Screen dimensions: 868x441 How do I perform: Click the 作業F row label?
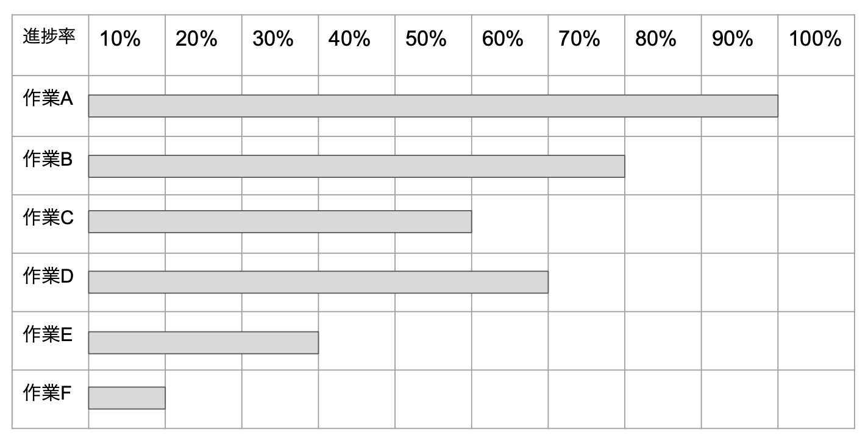click(48, 393)
